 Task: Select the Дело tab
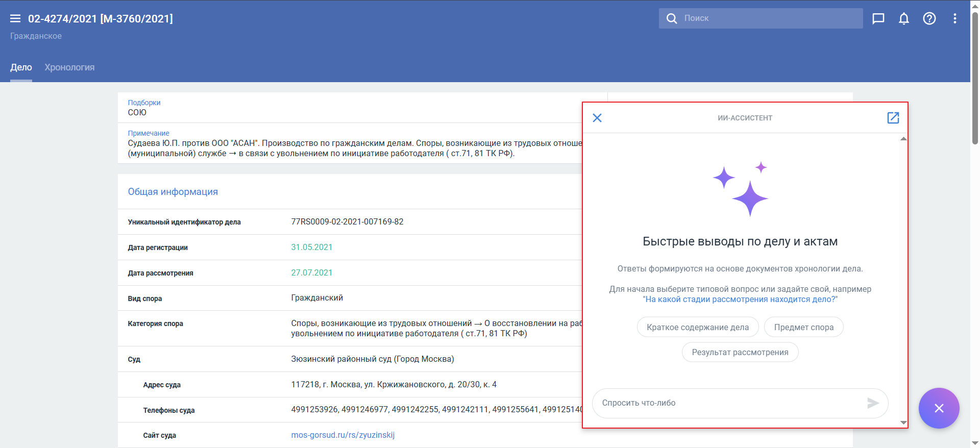click(21, 67)
